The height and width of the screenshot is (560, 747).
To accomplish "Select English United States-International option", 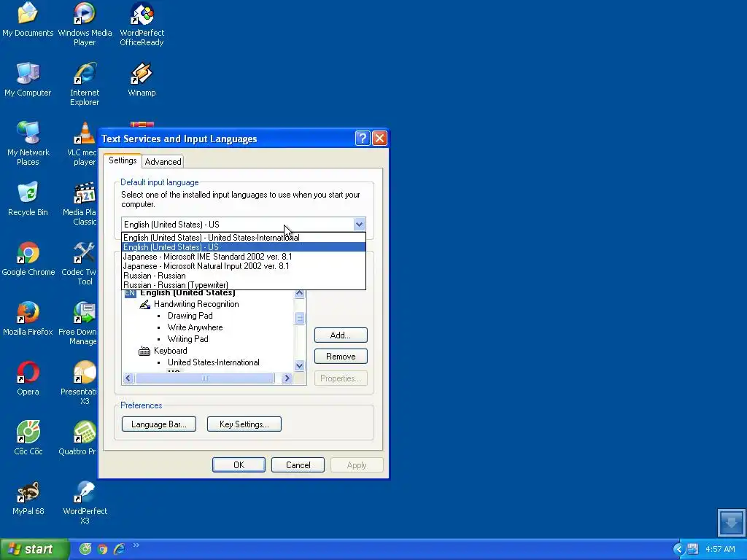I will [244, 237].
